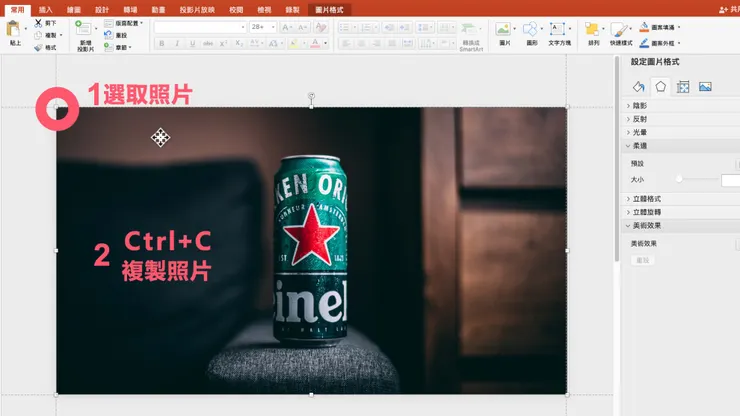This screenshot has width=740, height=416.
Task: Click the strikethrough abc icon
Action: pyautogui.click(x=208, y=43)
